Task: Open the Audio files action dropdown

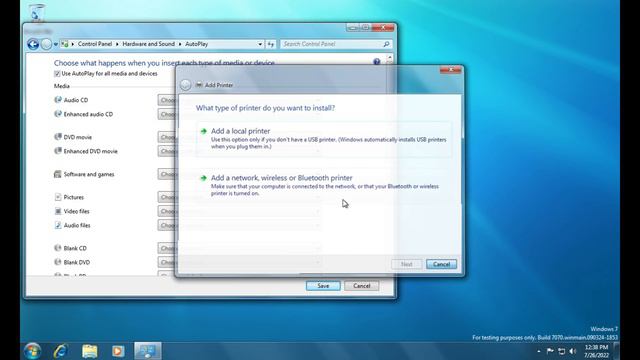Action: pyautogui.click(x=239, y=225)
